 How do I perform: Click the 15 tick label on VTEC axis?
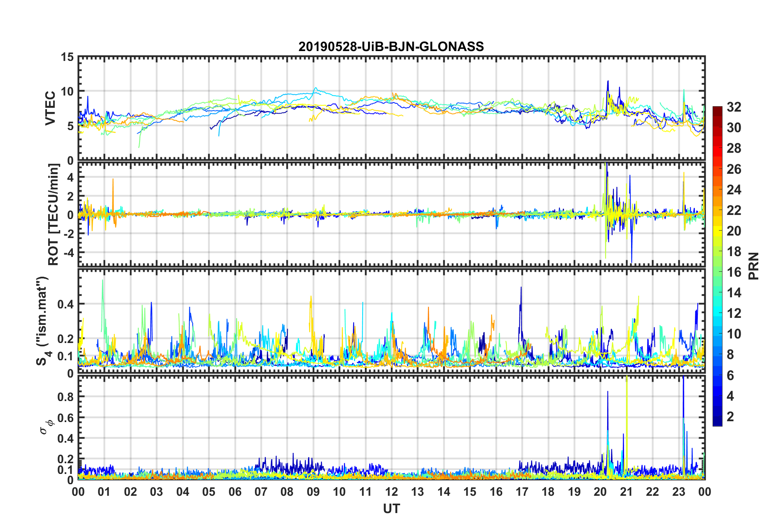[x=67, y=58]
